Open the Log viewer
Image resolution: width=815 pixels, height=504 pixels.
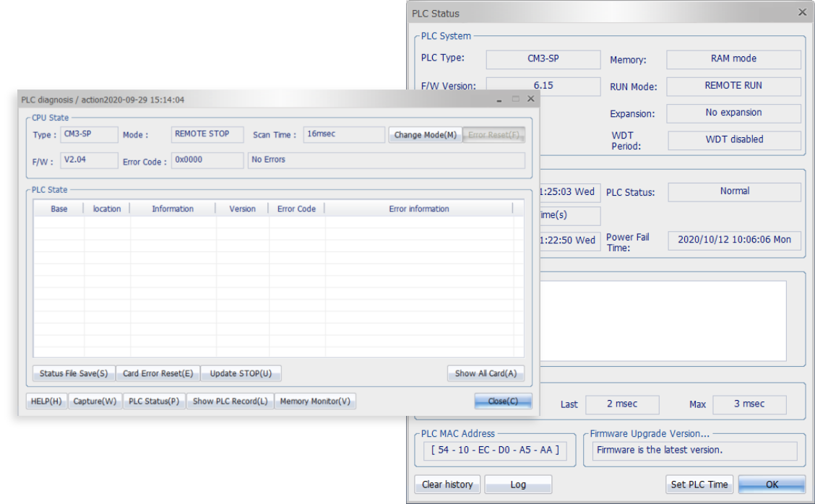pos(518,484)
